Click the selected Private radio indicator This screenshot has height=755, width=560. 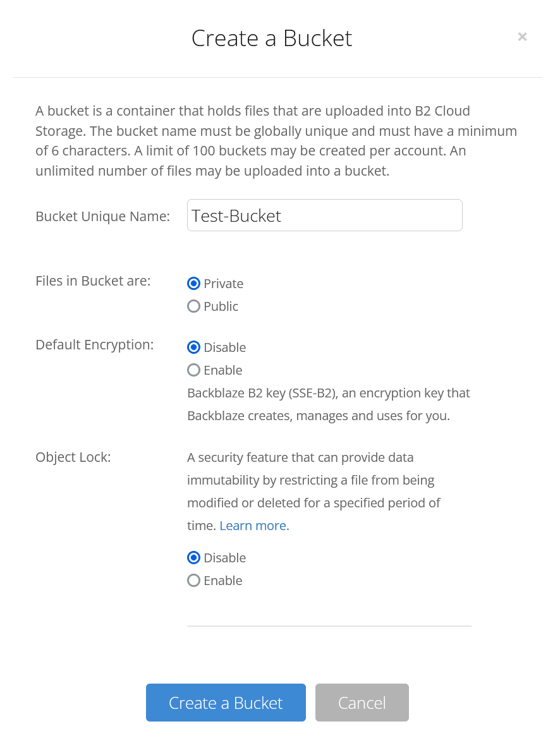point(193,284)
